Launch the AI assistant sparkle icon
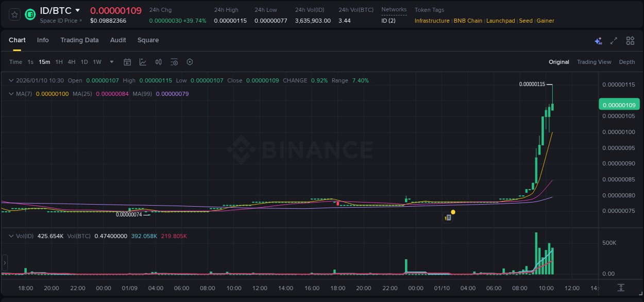The width and height of the screenshot is (644, 302). [x=598, y=40]
